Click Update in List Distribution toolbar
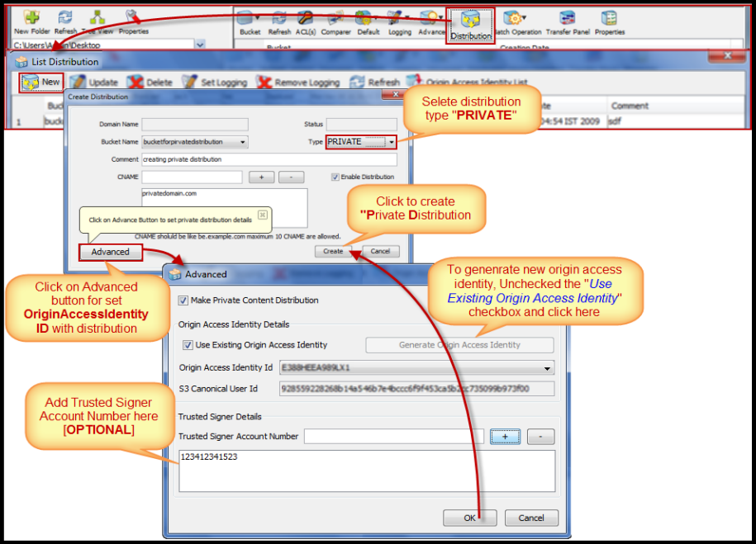 [x=94, y=83]
